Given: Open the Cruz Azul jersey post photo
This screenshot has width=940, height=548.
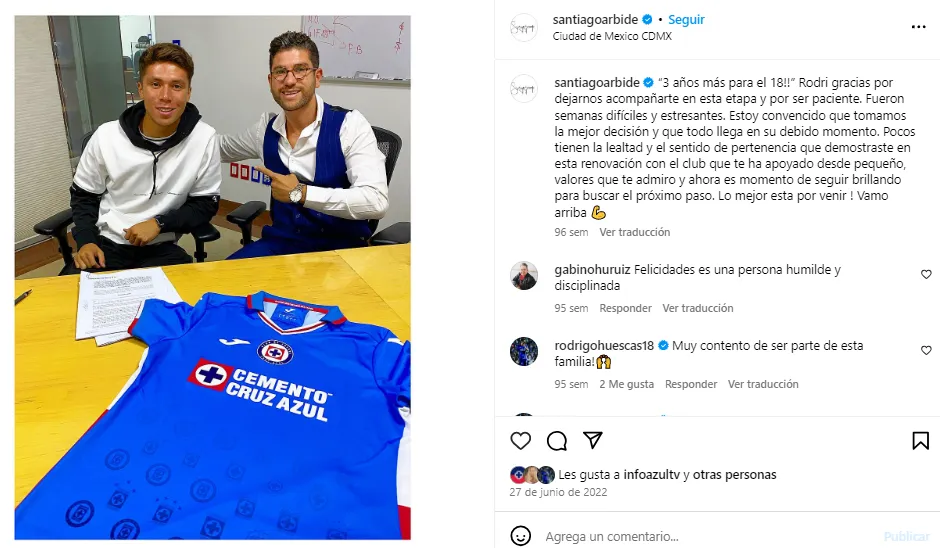Looking at the screenshot, I should (213, 278).
